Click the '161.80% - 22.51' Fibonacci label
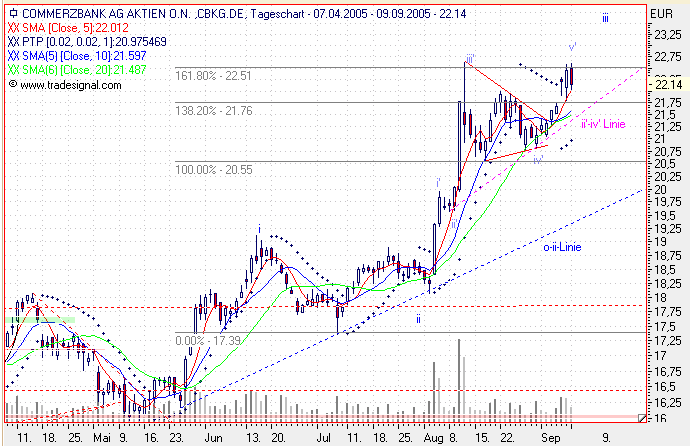690x446 pixels. (213, 76)
